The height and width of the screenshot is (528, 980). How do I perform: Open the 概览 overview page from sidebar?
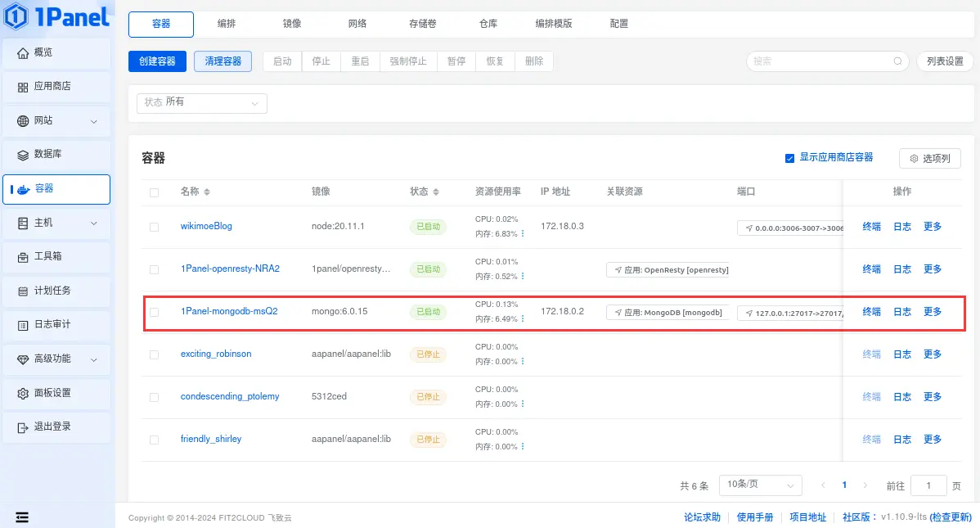click(x=49, y=52)
